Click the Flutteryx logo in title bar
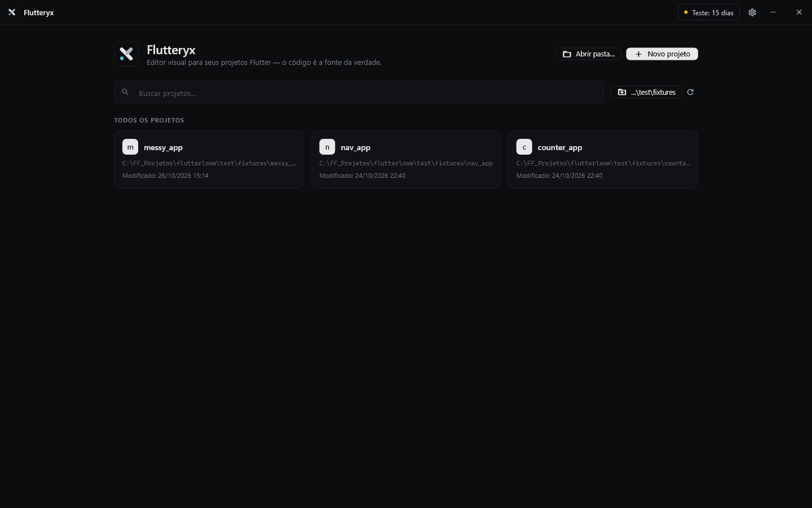 (x=12, y=12)
